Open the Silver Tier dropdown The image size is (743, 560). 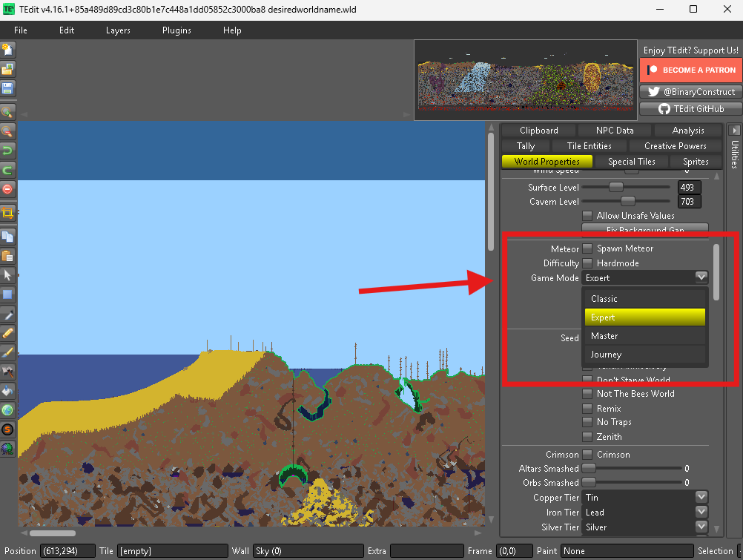click(701, 527)
